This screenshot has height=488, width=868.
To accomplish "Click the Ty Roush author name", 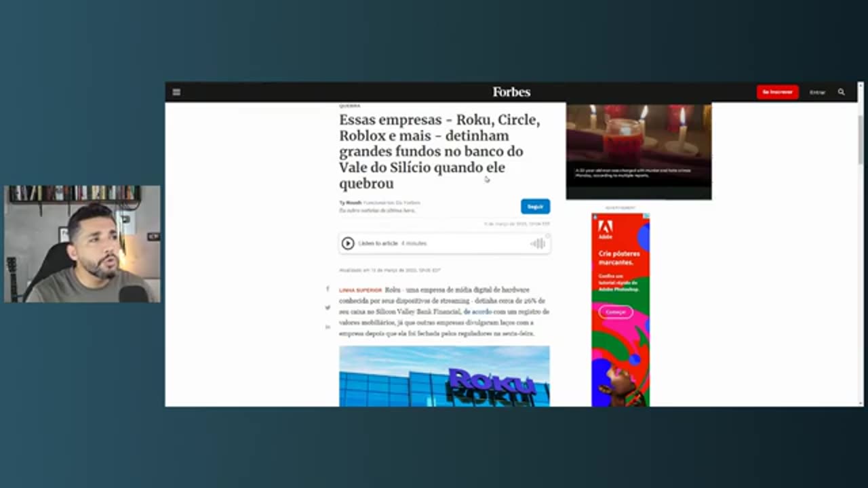I will point(351,203).
